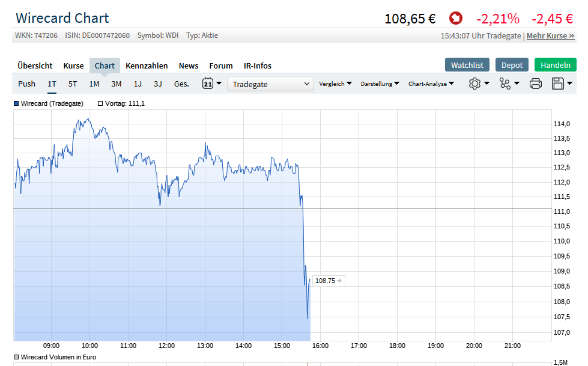The height and width of the screenshot is (366, 588).
Task: Select the 3M time range
Action: pos(117,84)
